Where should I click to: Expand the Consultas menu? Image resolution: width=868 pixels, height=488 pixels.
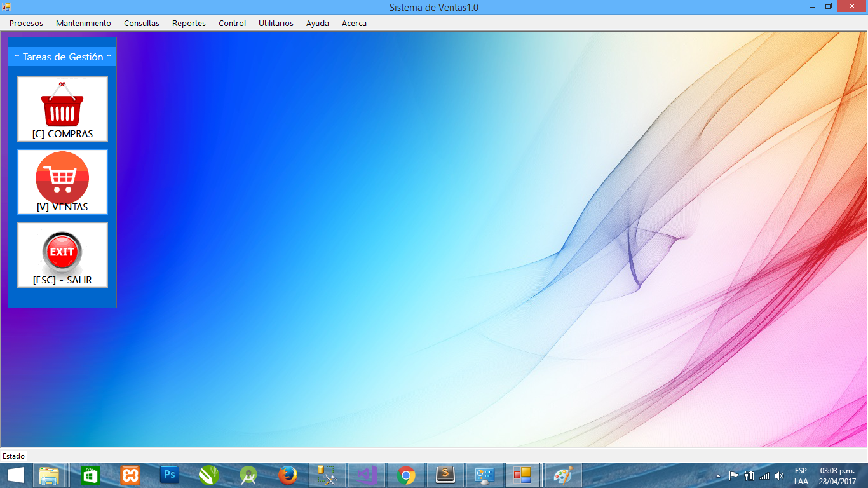point(142,23)
